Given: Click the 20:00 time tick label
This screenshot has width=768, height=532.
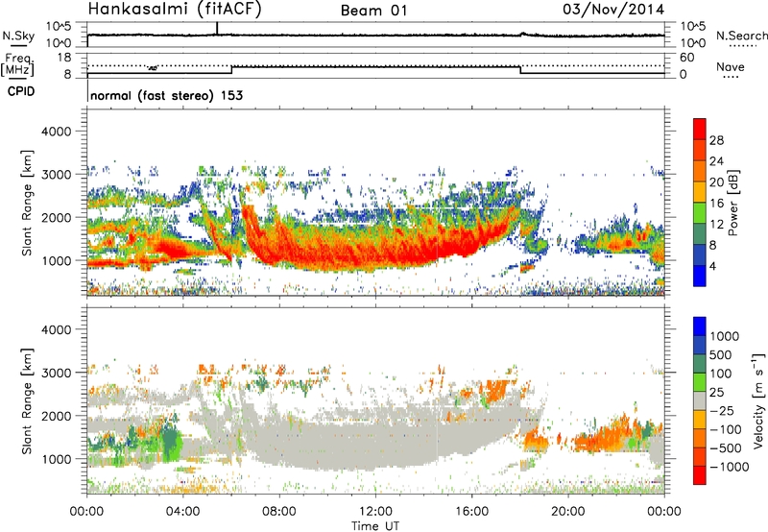Looking at the screenshot, I should coord(568,512).
